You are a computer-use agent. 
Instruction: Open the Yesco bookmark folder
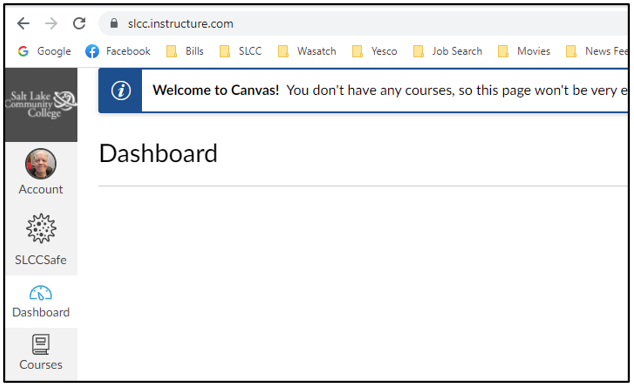coord(375,51)
